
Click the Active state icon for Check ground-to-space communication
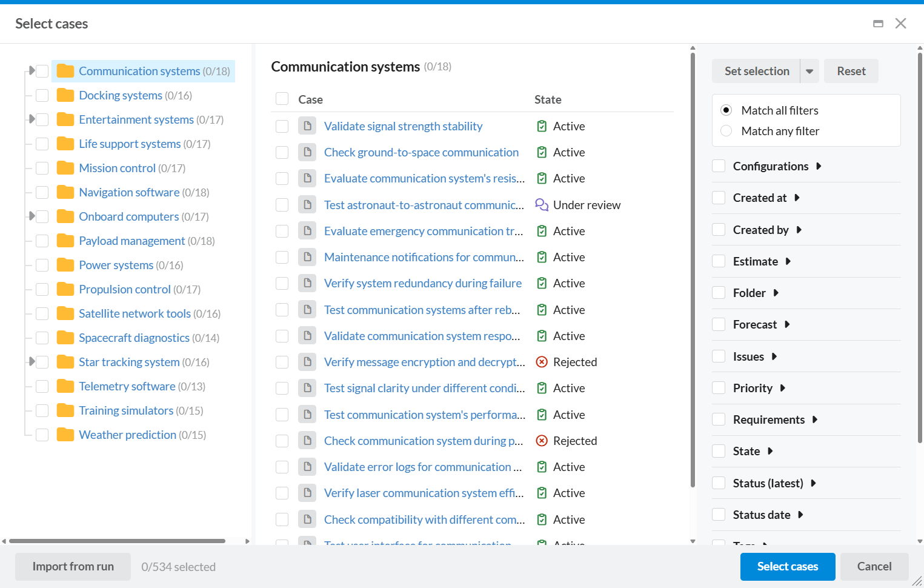tap(542, 152)
